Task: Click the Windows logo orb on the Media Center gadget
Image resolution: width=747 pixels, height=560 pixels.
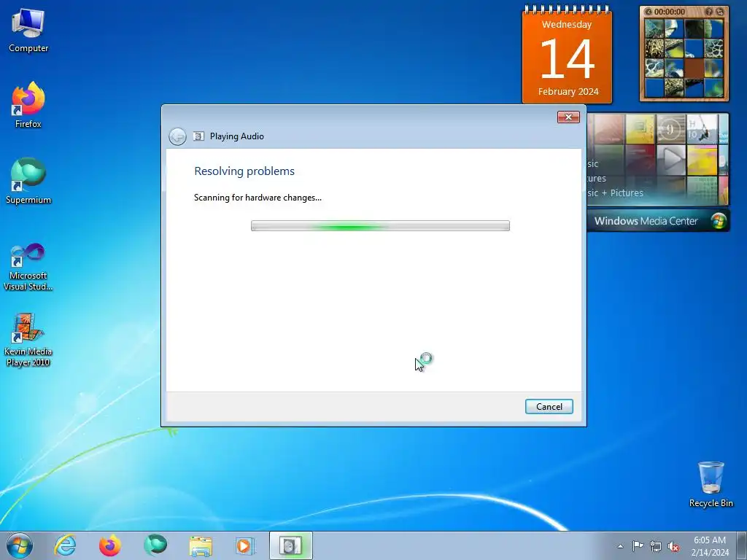Action: 719,221
